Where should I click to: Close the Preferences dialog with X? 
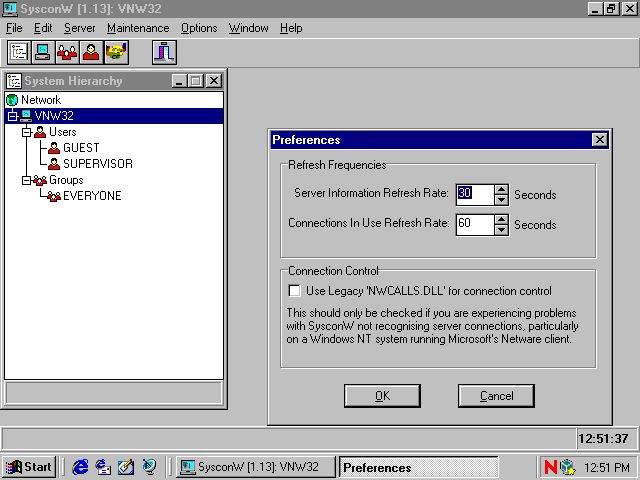click(599, 140)
